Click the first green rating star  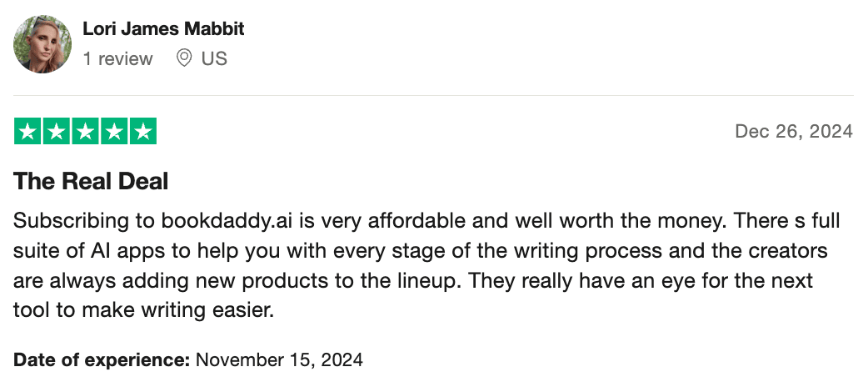click(x=27, y=132)
